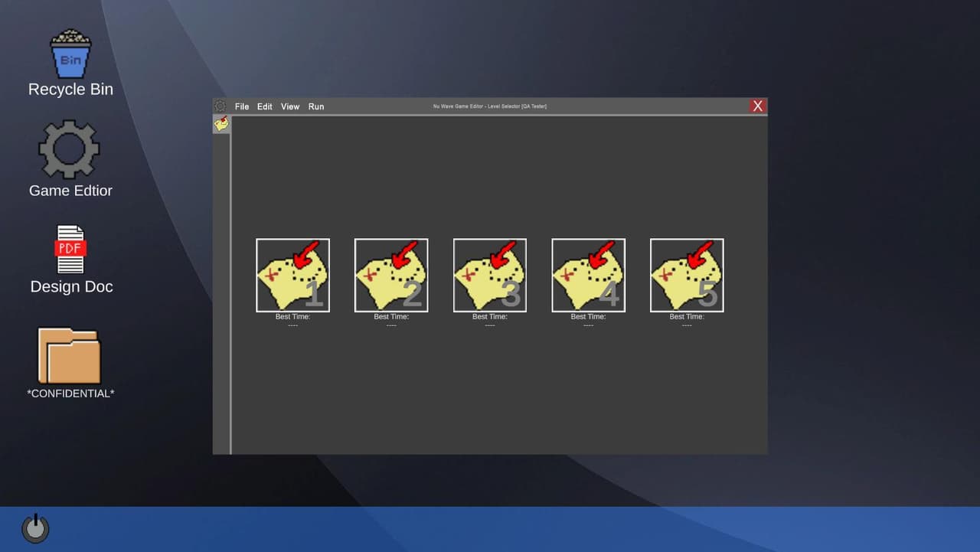Image resolution: width=980 pixels, height=552 pixels.
Task: Click the Level Selector window title text
Action: pyautogui.click(x=490, y=106)
